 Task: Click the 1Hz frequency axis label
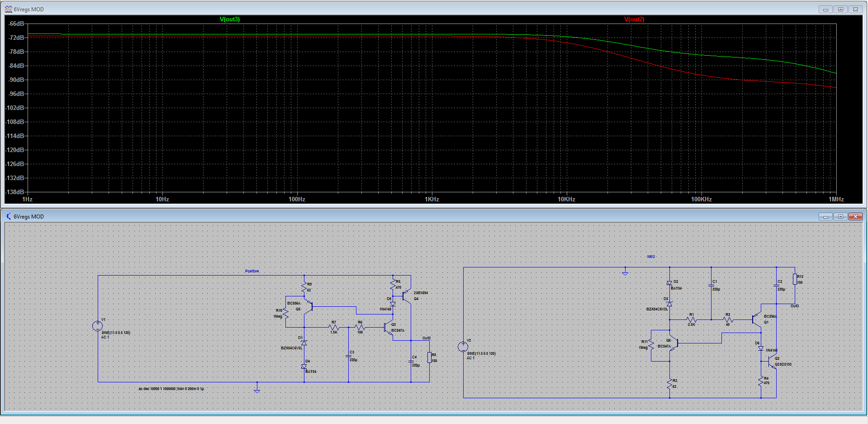pos(27,199)
